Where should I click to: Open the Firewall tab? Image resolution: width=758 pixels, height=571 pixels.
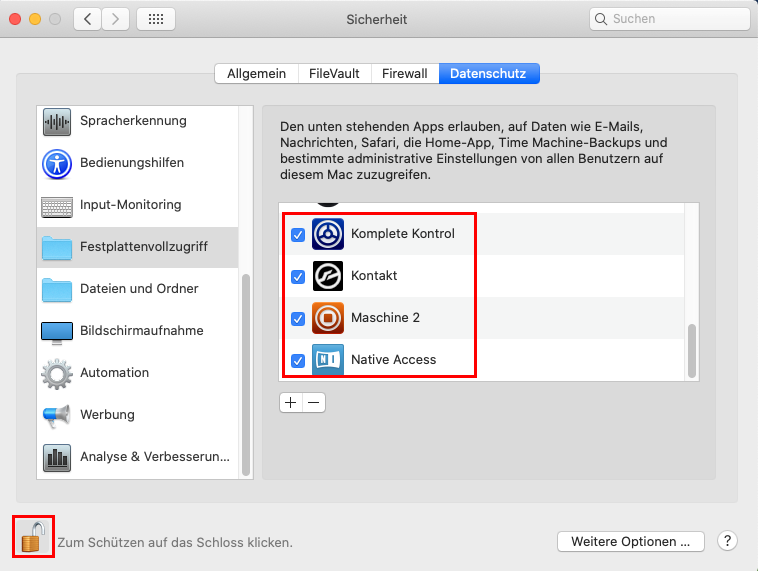[405, 73]
